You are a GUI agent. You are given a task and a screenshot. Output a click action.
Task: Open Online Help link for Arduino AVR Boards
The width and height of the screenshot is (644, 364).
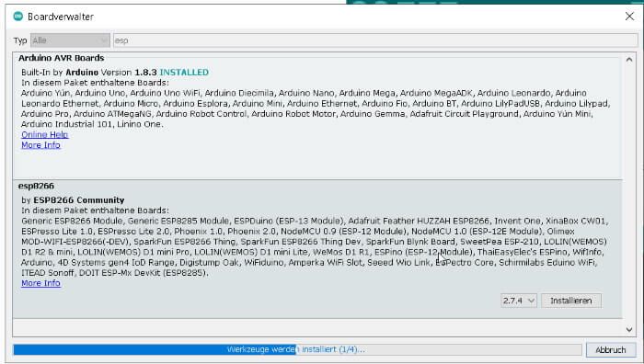45,134
